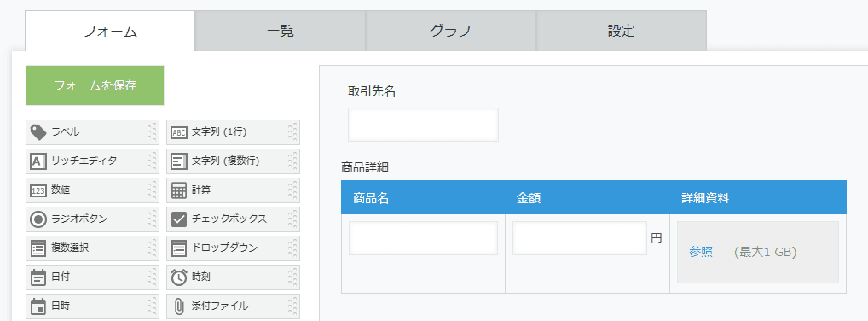This screenshot has width=868, height=321.
Task: Click the 取引先名 text input
Action: pos(423,125)
